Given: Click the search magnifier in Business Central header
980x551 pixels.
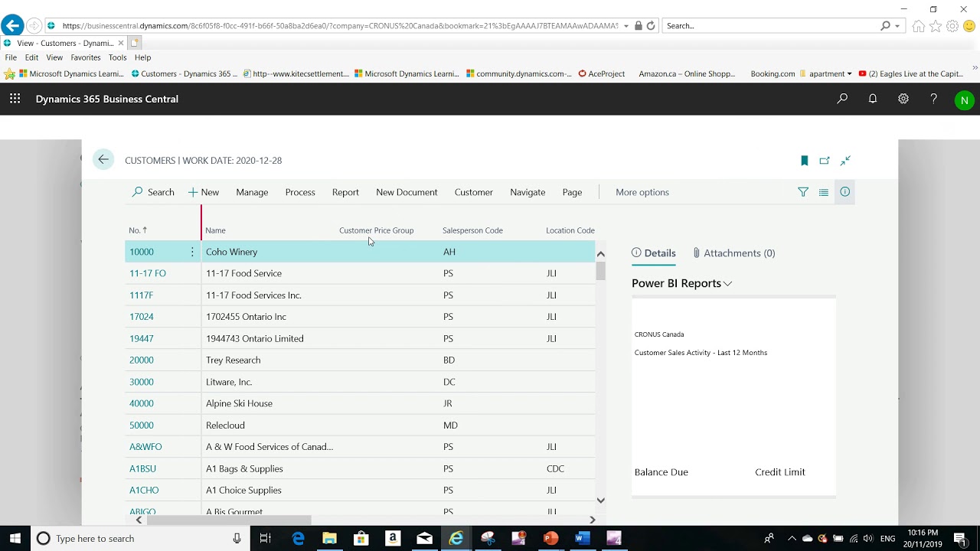Looking at the screenshot, I should (842, 99).
